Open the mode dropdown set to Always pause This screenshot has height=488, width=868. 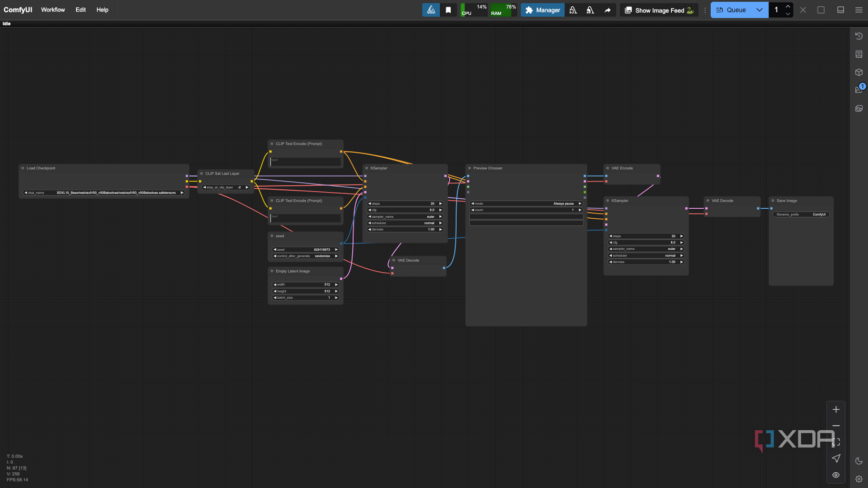(x=526, y=204)
